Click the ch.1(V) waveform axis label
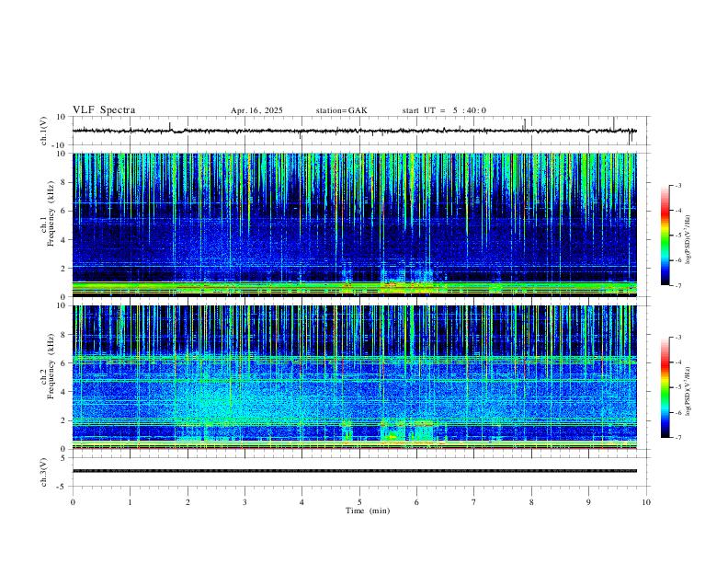The image size is (728, 563). [44, 131]
